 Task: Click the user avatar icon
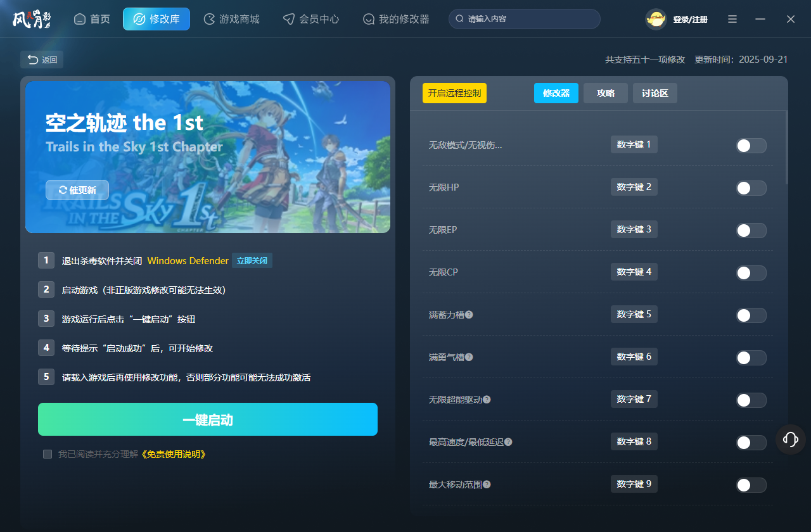pos(656,19)
